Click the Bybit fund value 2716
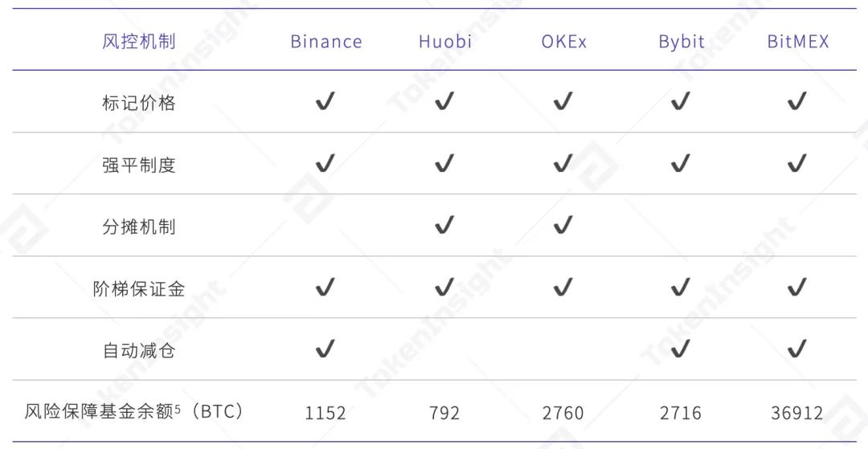The height and width of the screenshot is (449, 868). coord(680,413)
